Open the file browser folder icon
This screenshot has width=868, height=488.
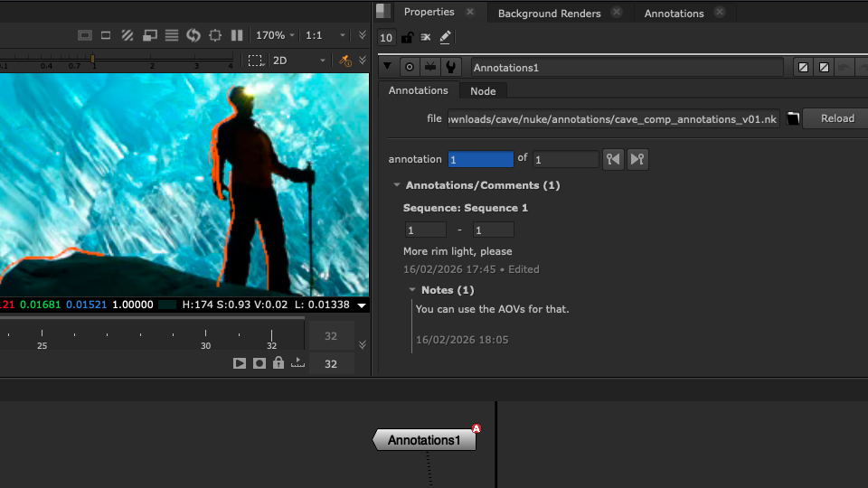[x=793, y=119]
